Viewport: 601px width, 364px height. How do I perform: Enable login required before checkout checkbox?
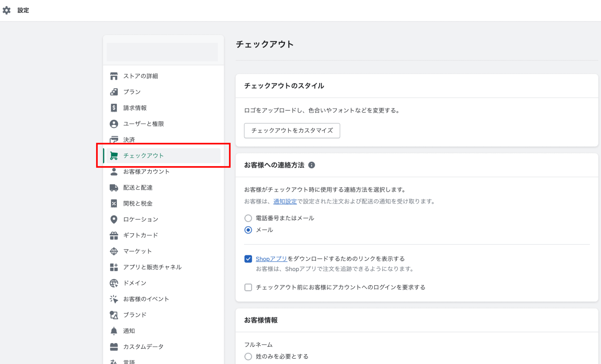(248, 287)
